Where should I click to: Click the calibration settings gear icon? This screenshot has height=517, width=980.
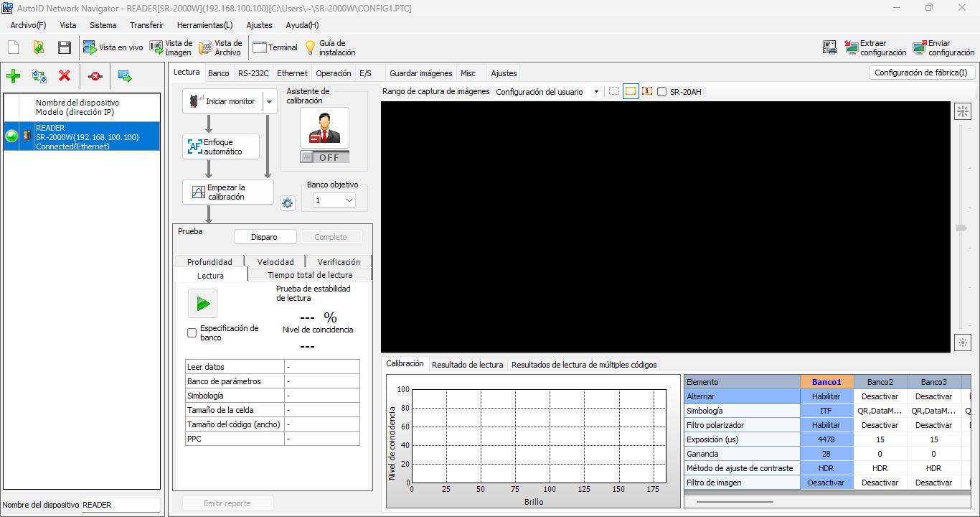pyautogui.click(x=288, y=203)
